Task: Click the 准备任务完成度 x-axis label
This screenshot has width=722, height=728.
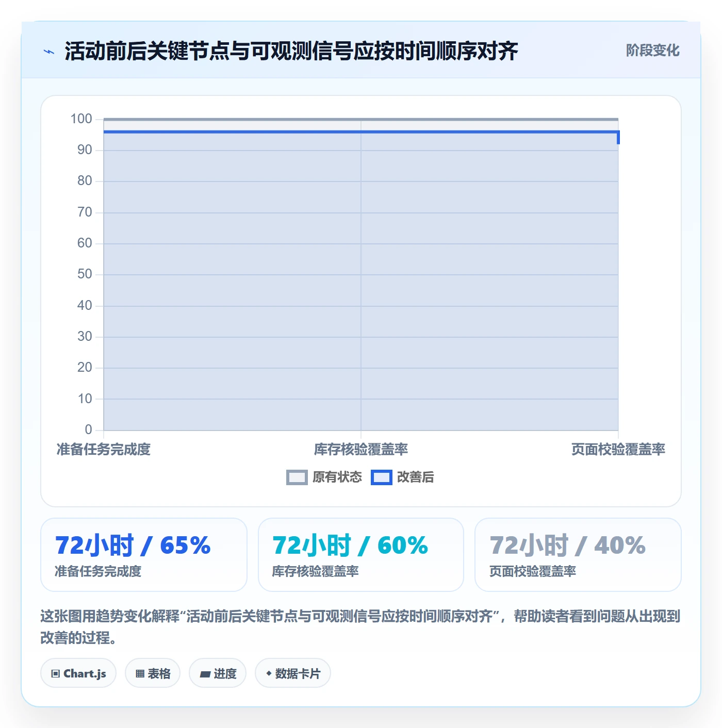Action: 104,450
